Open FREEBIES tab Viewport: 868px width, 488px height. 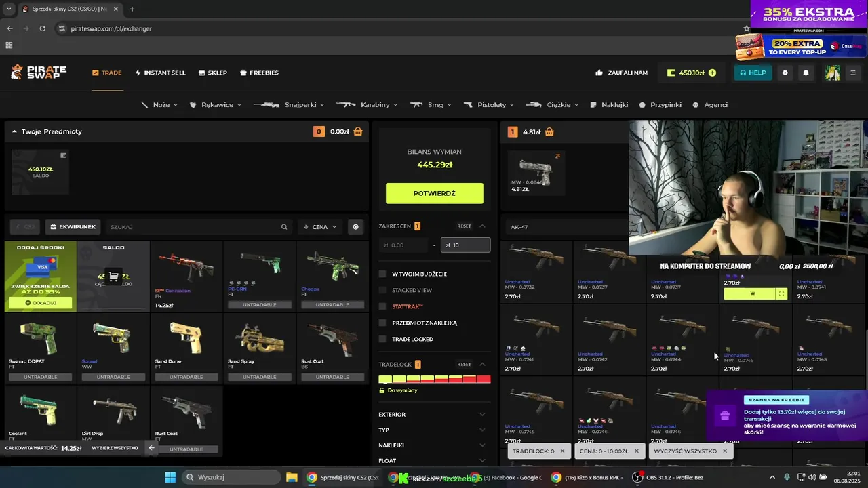pos(259,73)
